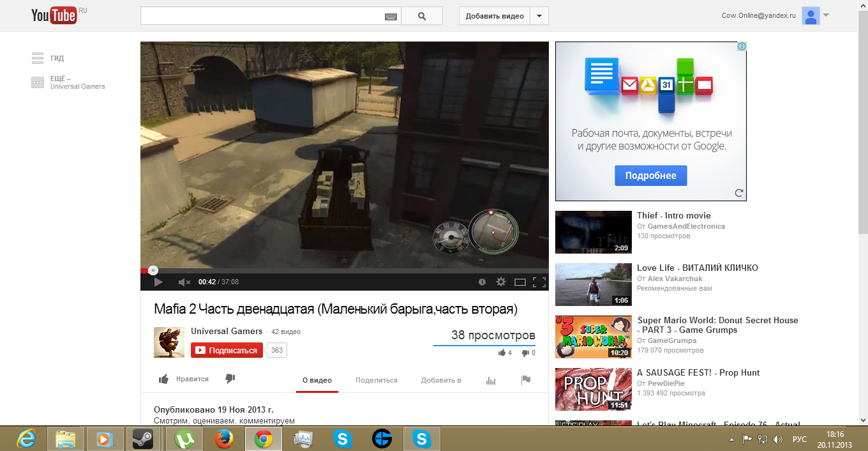868x451 pixels.
Task: Toggle theater mode player size
Action: click(x=520, y=282)
